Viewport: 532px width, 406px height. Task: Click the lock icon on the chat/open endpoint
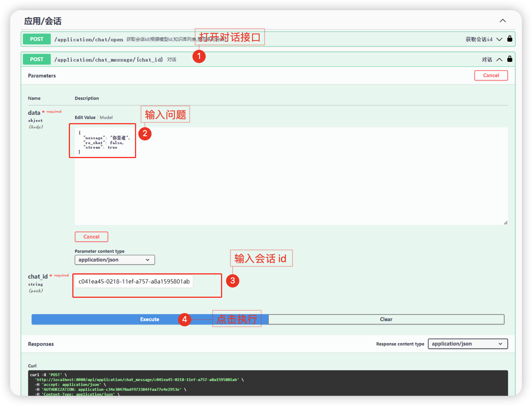point(510,39)
